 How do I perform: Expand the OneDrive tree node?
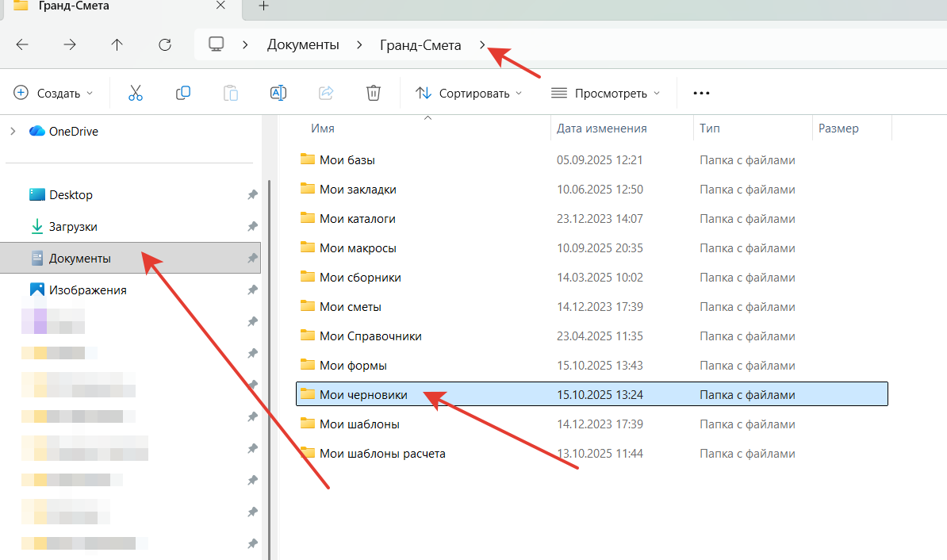(x=13, y=131)
